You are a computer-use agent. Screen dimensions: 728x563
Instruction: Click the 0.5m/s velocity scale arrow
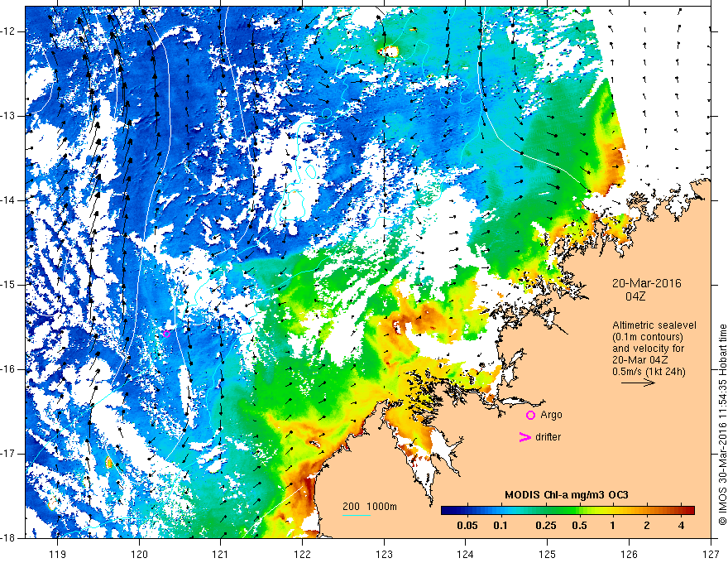pos(638,383)
